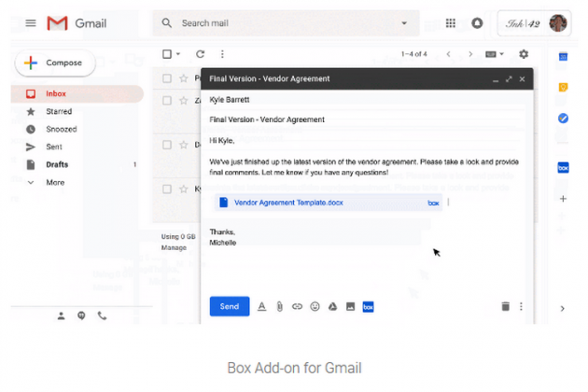
Task: Click the Search mail field
Action: click(285, 23)
